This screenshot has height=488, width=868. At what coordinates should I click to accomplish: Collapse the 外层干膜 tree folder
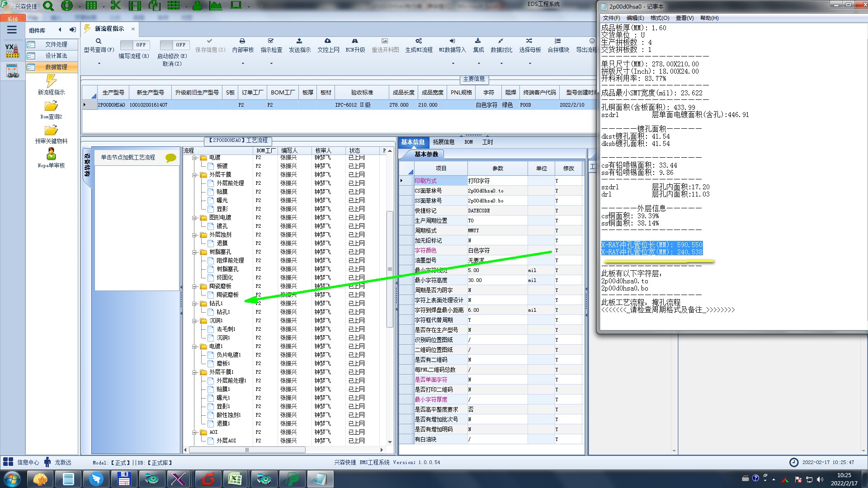194,174
